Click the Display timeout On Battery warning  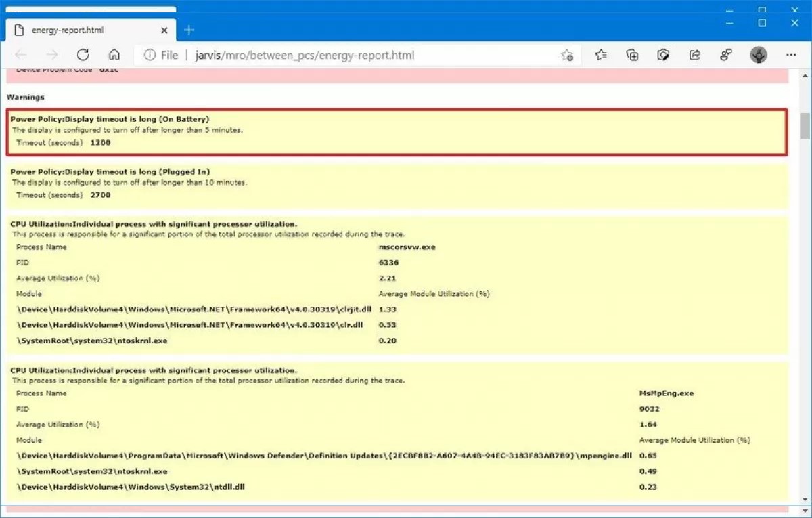point(110,119)
